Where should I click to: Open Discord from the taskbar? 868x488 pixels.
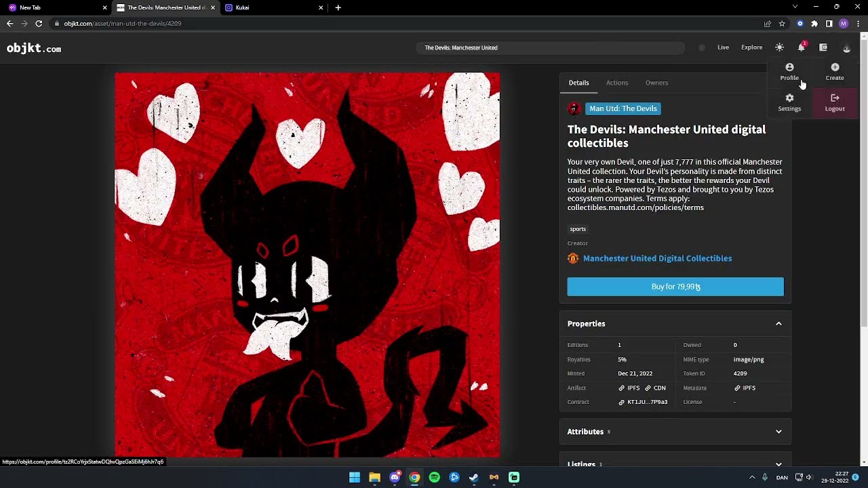tap(395, 478)
